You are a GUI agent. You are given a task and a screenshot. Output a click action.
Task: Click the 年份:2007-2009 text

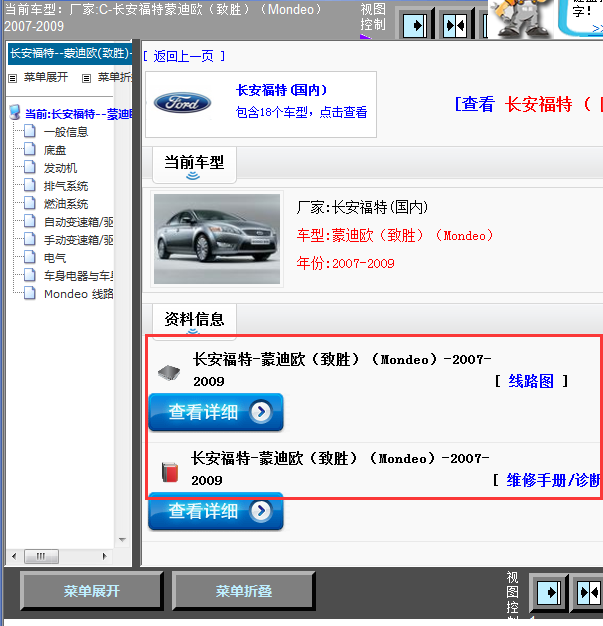[x=345, y=263]
